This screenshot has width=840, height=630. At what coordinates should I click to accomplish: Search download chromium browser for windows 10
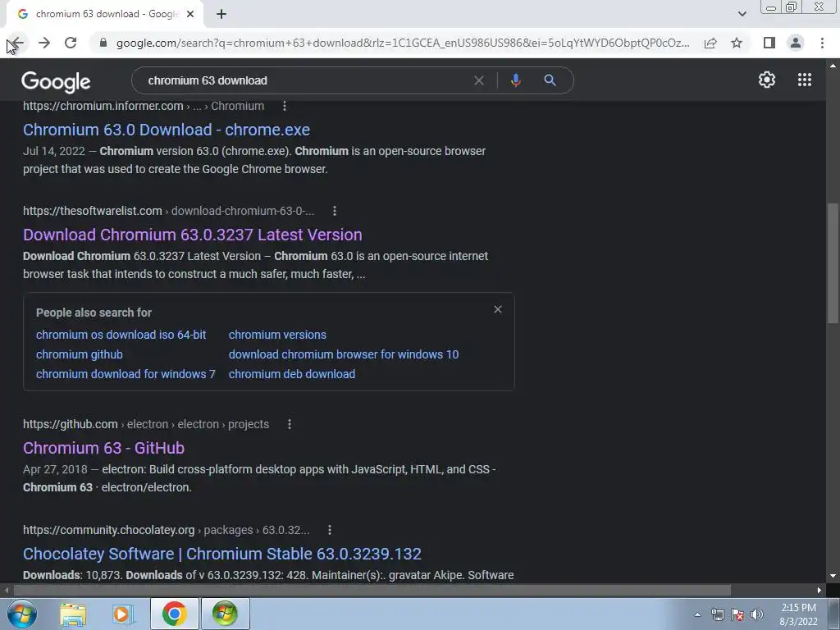point(344,354)
